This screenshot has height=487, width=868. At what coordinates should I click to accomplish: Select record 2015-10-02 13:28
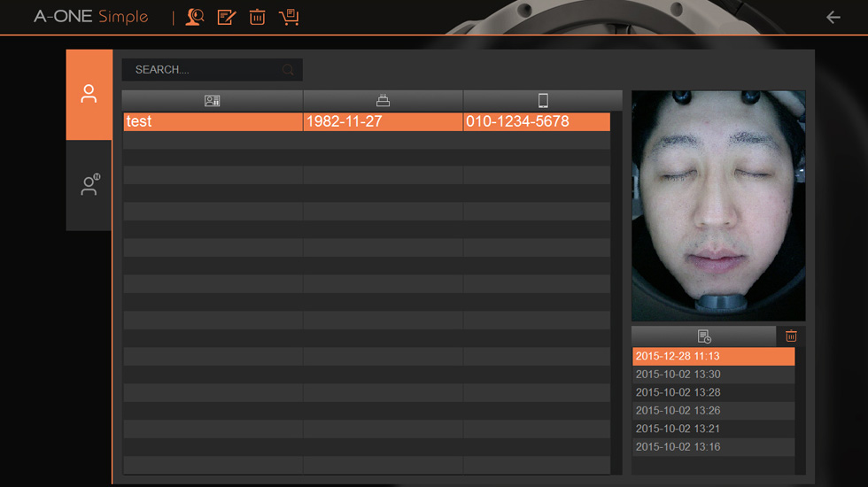click(x=714, y=392)
